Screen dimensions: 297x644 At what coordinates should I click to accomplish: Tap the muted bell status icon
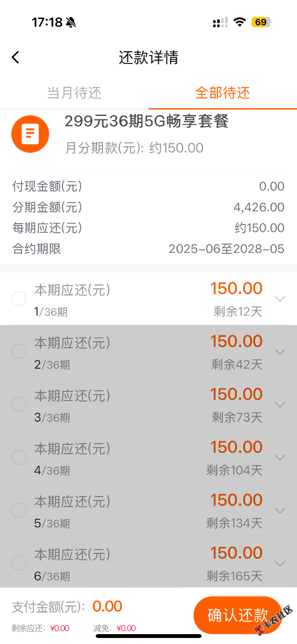(x=71, y=22)
